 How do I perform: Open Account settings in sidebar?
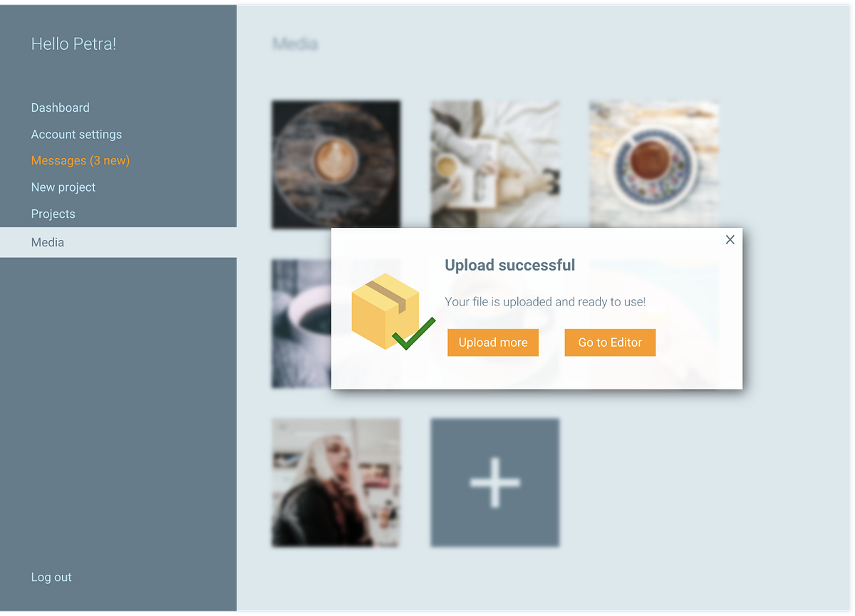click(76, 135)
